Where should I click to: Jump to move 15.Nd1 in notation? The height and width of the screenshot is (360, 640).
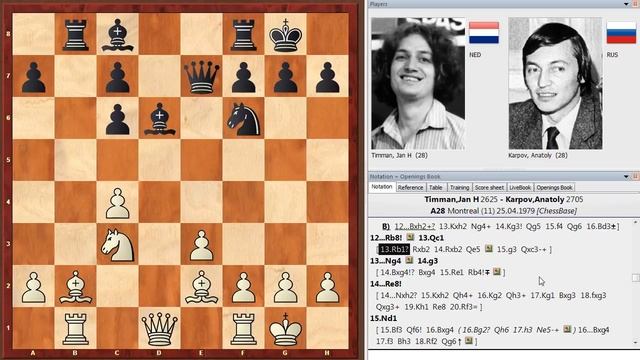coord(383,318)
